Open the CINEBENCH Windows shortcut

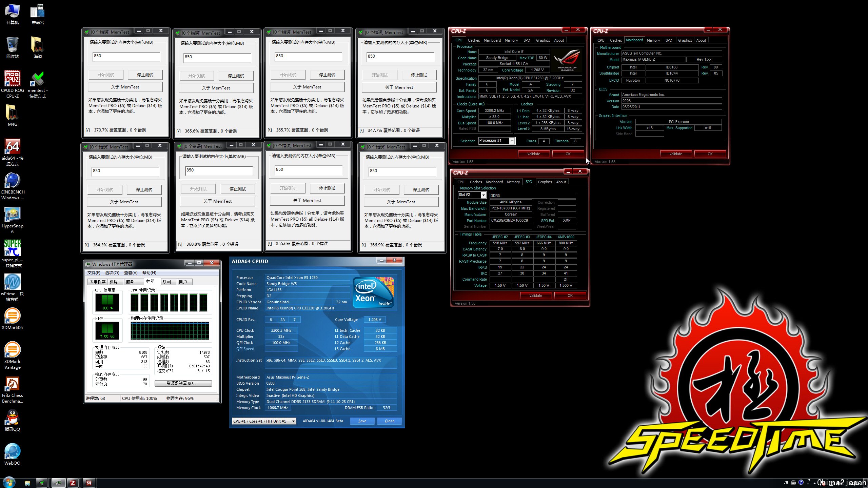[x=13, y=186]
